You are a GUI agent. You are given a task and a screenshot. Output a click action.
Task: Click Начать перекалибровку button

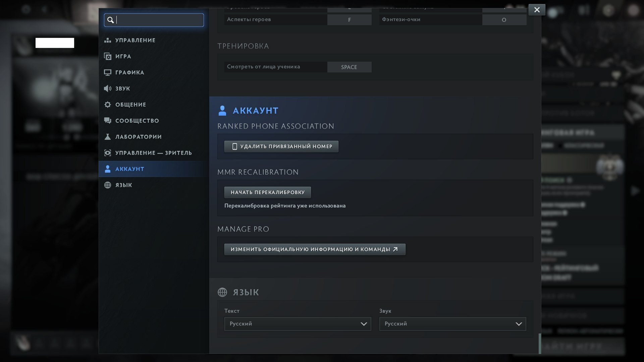(267, 192)
